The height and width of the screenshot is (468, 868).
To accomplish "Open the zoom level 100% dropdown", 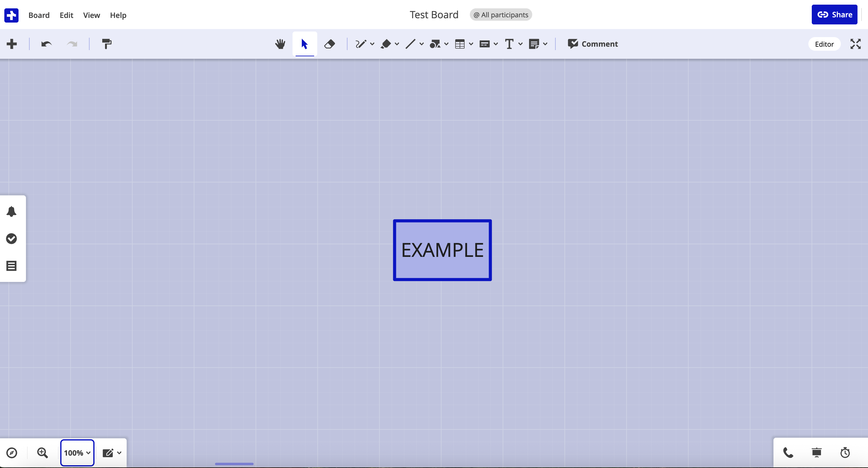I will tap(77, 453).
